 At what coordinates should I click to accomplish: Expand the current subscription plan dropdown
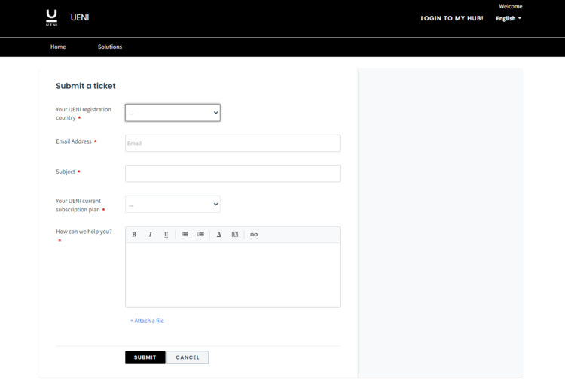tap(173, 205)
